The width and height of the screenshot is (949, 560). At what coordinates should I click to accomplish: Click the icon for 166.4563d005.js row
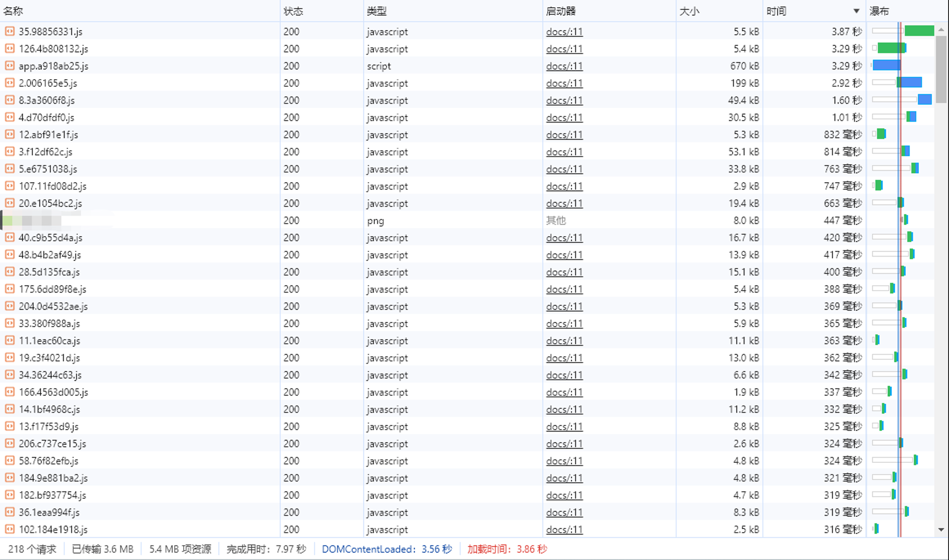[9, 392]
